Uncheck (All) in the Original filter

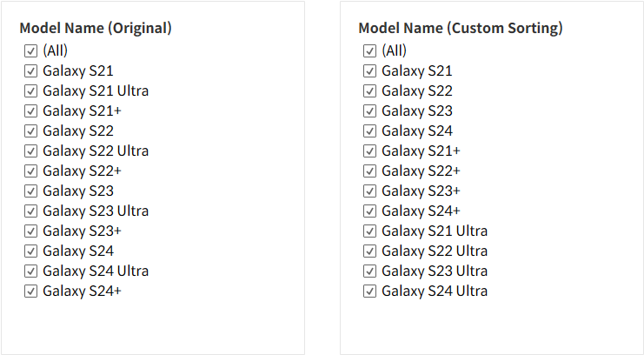point(31,50)
